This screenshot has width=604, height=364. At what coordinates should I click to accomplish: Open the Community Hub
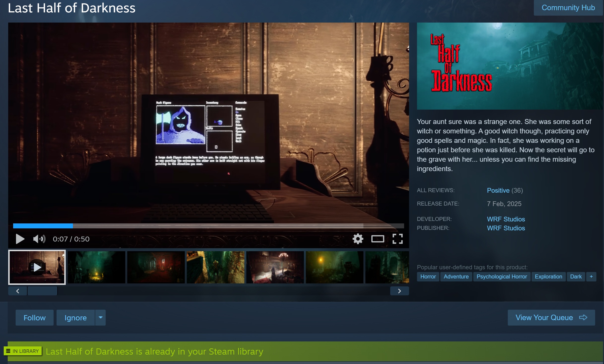coord(568,8)
